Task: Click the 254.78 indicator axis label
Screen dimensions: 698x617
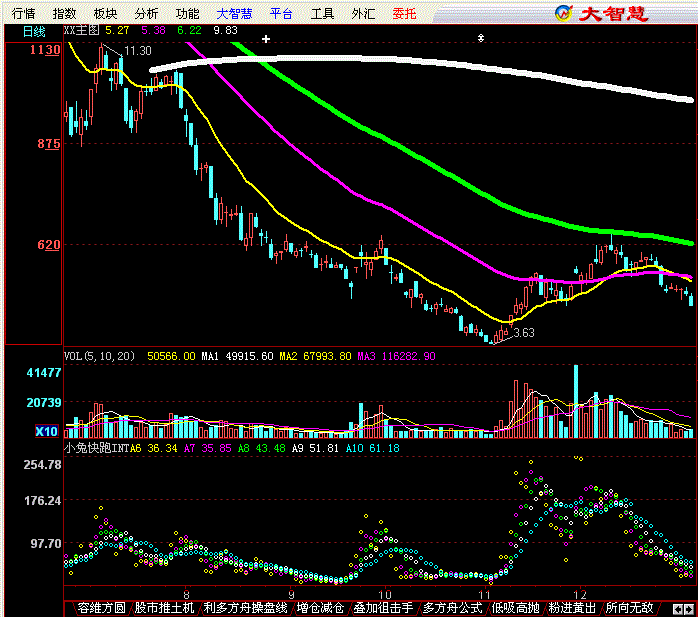Action: [42, 464]
